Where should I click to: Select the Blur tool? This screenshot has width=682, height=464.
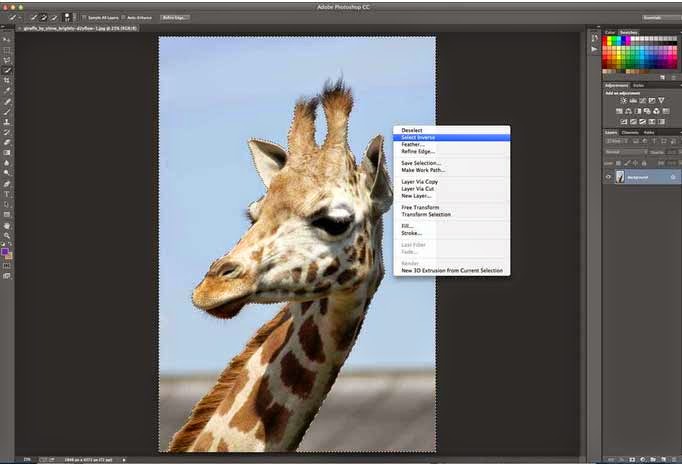pyautogui.click(x=7, y=163)
